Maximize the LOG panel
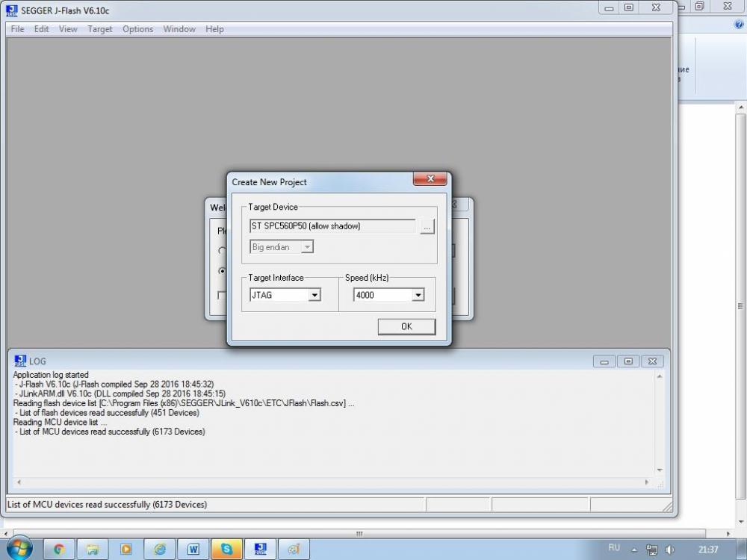Image resolution: width=747 pixels, height=560 pixels. pos(628,362)
